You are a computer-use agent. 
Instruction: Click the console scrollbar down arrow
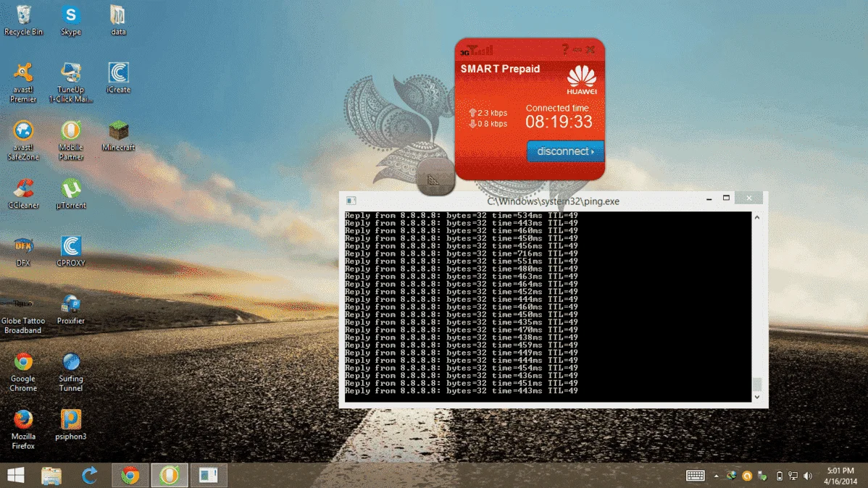(x=756, y=397)
